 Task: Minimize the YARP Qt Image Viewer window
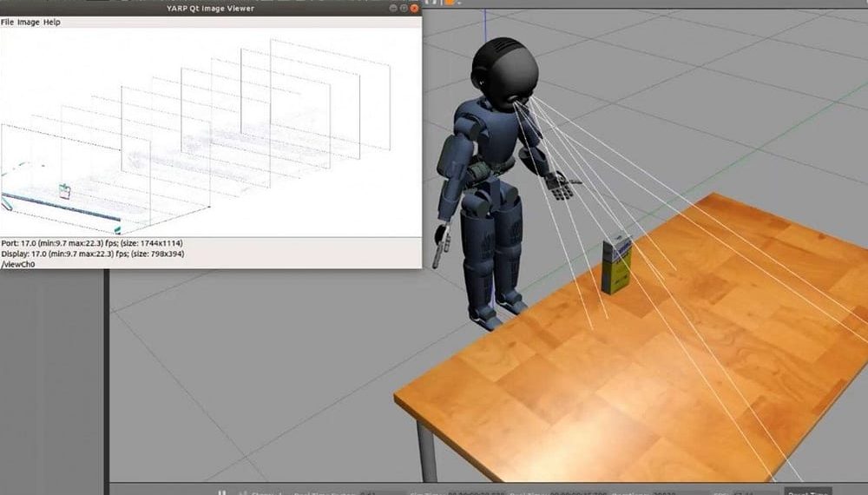pyautogui.click(x=394, y=8)
